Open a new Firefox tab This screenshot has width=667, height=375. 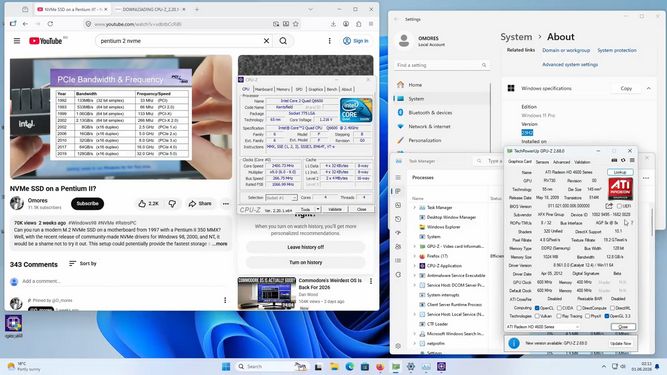click(197, 9)
